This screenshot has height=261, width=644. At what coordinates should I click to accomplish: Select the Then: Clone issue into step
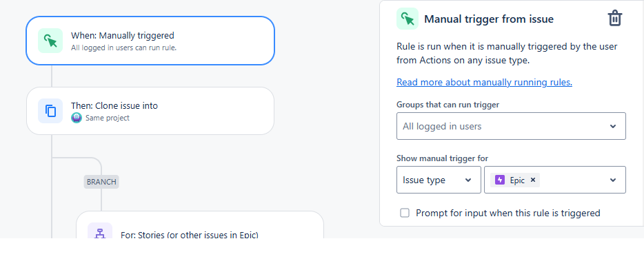pyautogui.click(x=150, y=111)
